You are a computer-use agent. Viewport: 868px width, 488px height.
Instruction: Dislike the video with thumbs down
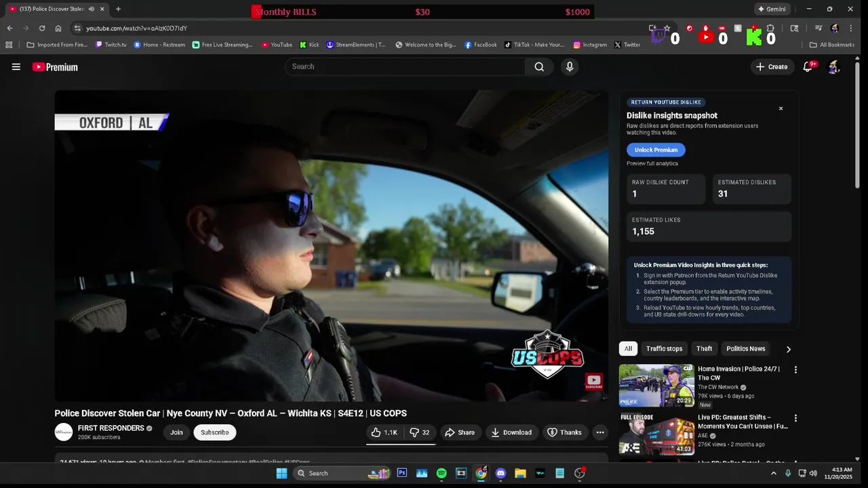tap(420, 432)
